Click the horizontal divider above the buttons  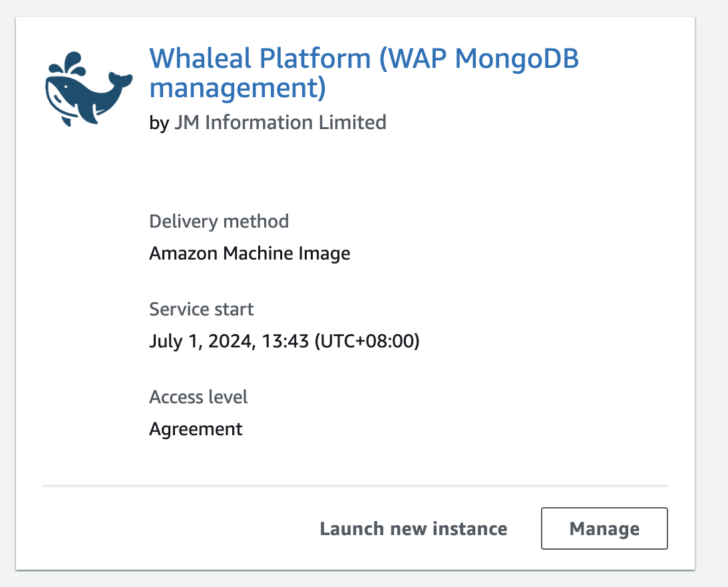click(355, 487)
